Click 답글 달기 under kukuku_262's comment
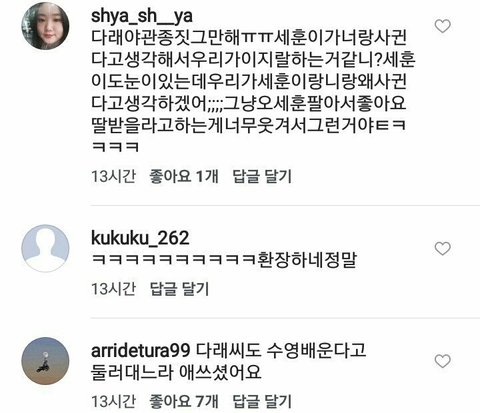The image size is (480, 413). pyautogui.click(x=179, y=289)
